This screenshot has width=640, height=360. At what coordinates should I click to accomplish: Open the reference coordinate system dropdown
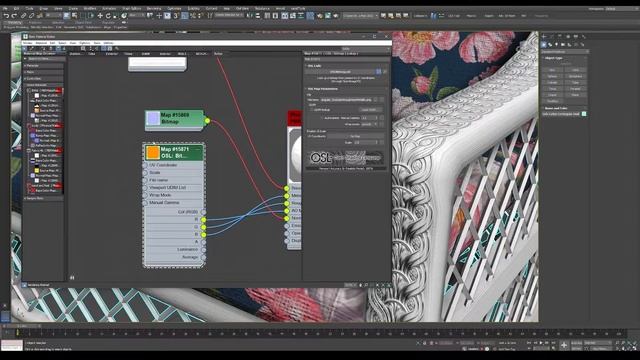137,16
